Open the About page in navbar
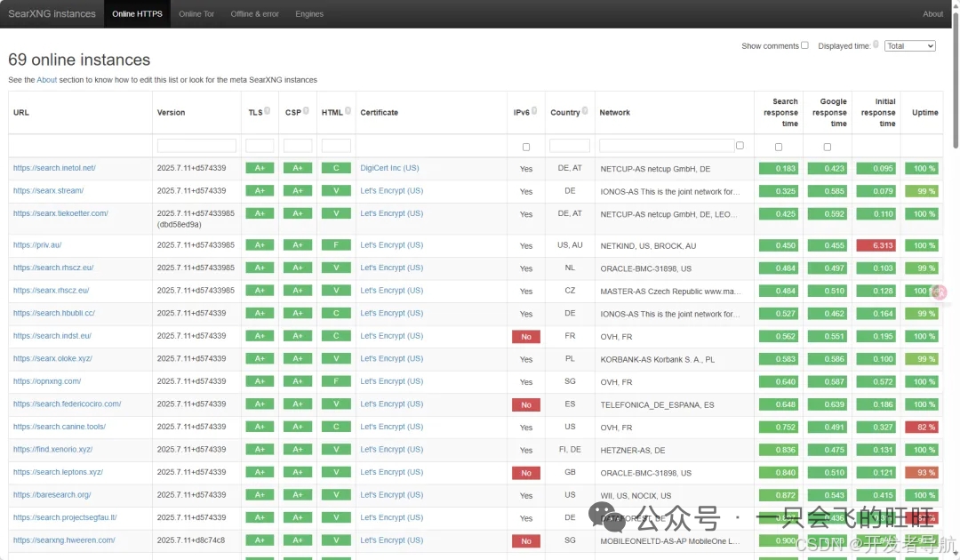 [x=932, y=13]
